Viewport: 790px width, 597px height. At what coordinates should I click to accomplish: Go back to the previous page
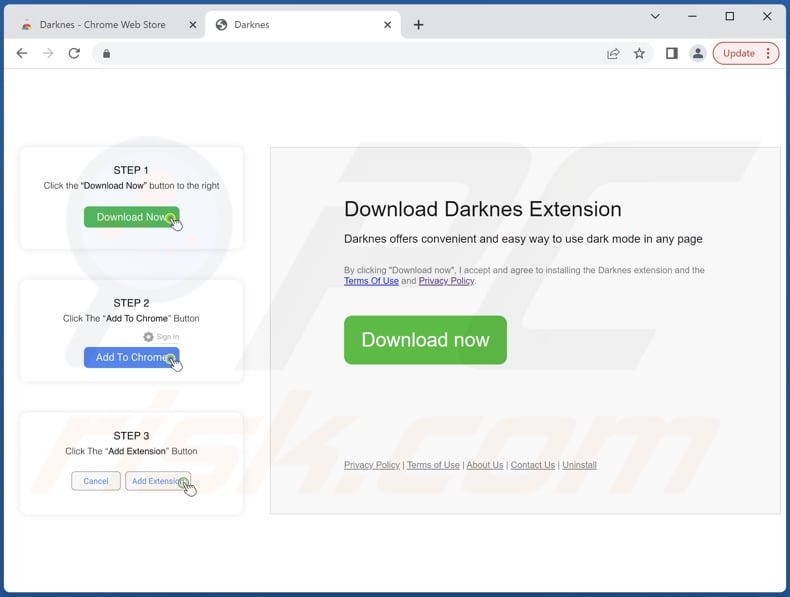(22, 53)
